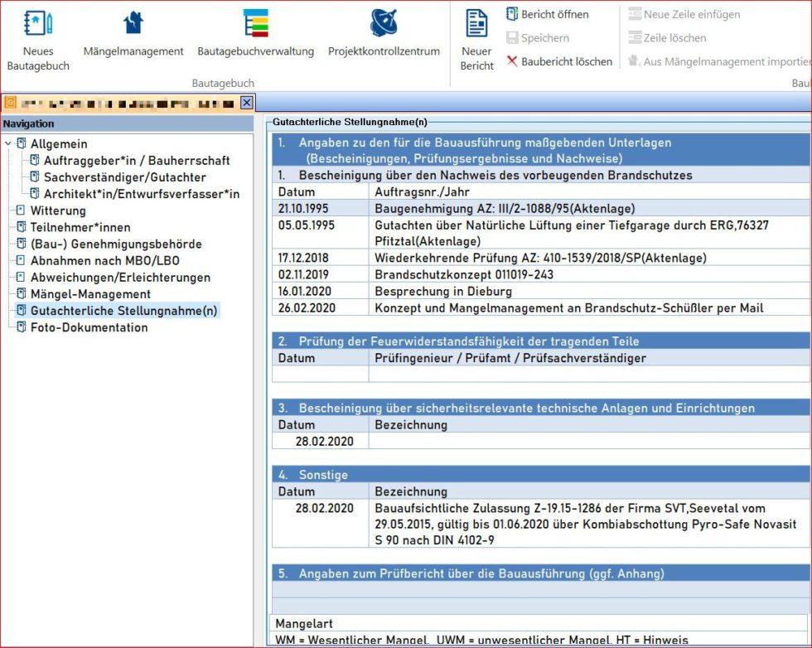
Task: Open Sachverständiger/Gutachter entry
Action: pos(124,177)
